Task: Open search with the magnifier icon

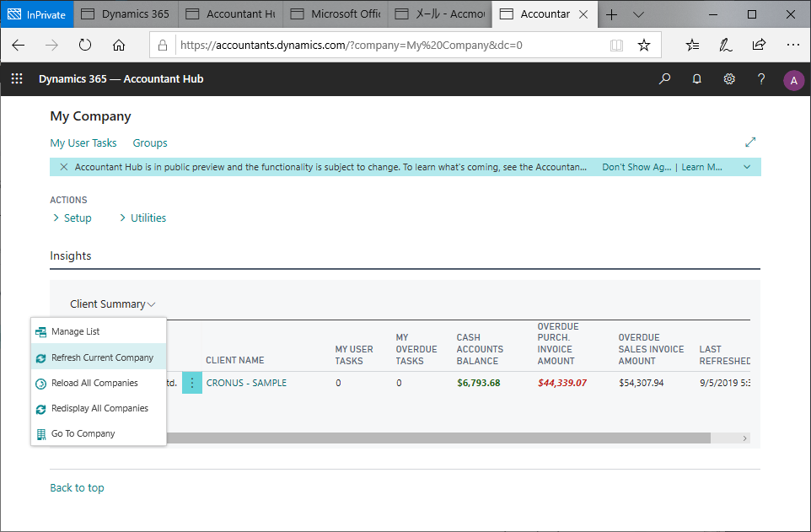Action: tap(664, 78)
